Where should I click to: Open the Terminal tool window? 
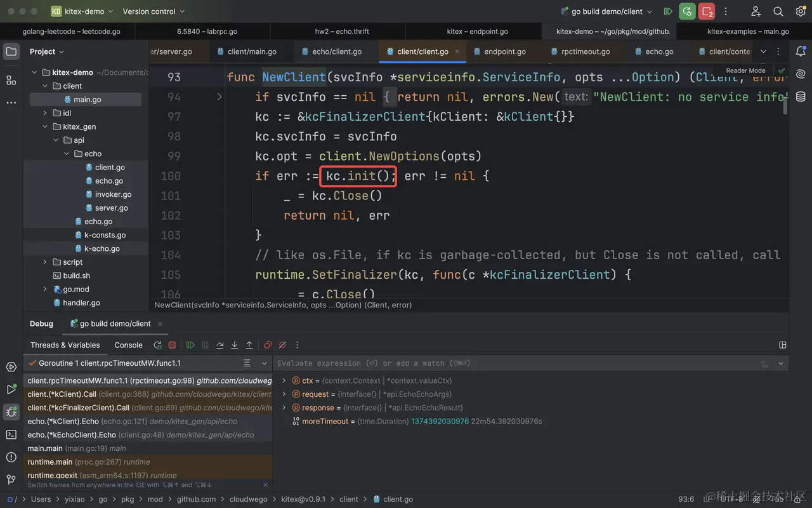11,434
